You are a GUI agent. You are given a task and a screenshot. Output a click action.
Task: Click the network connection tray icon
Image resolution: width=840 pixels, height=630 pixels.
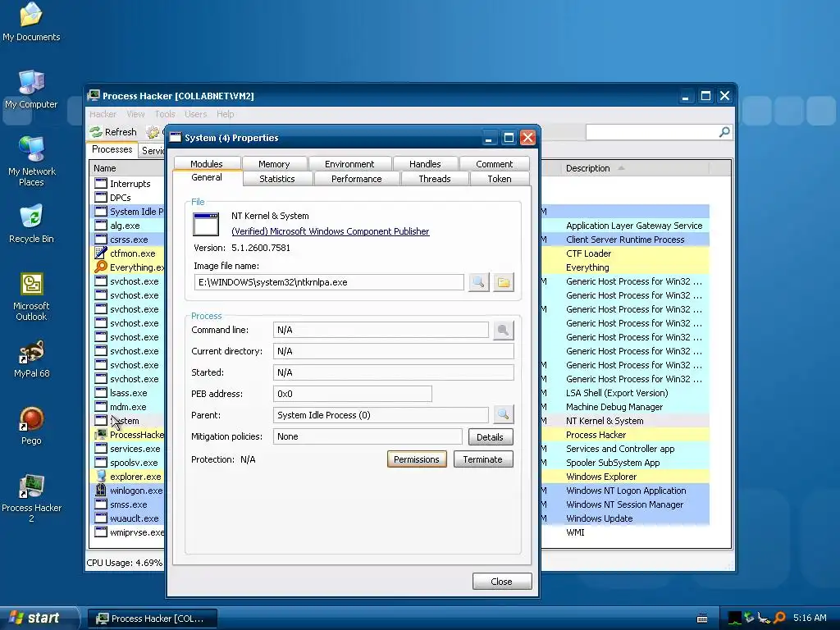coord(765,619)
